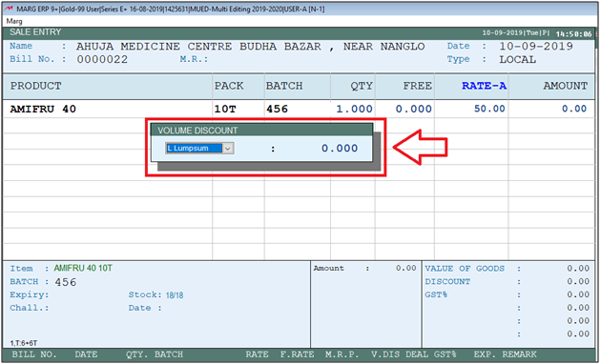The image size is (601, 364).
Task: Click the rate value 50.00
Action: tap(489, 109)
